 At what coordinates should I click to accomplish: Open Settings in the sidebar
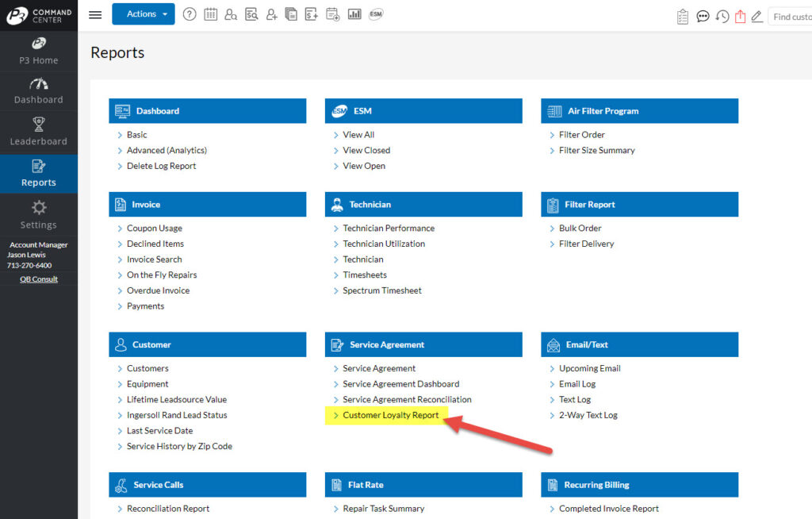39,215
